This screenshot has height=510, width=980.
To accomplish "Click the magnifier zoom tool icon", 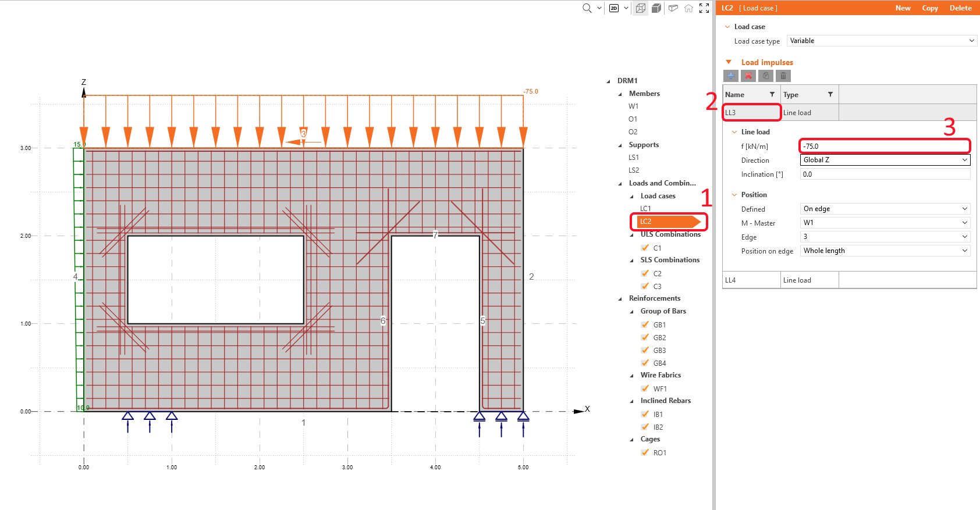I will coord(587,8).
